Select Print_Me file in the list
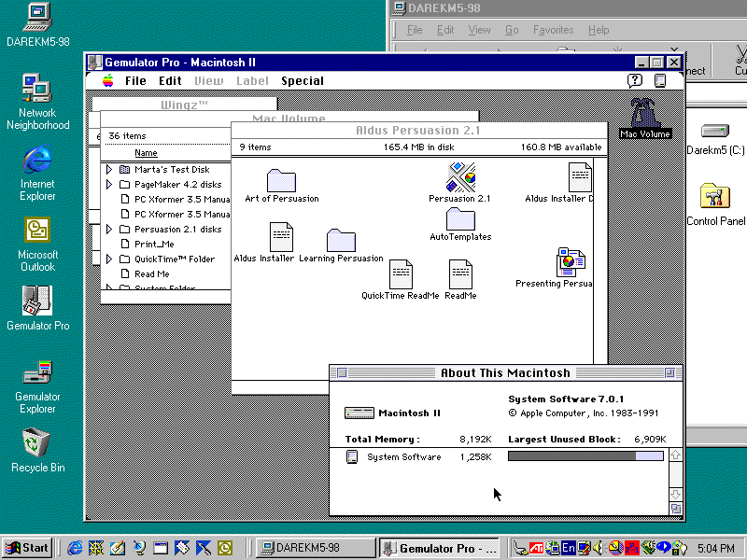The image size is (747, 560). coord(154,244)
